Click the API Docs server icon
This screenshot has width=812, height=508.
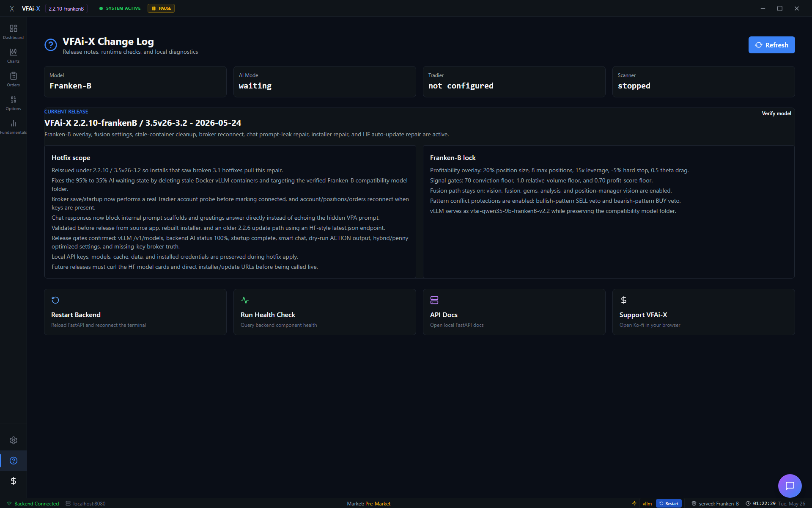(434, 300)
